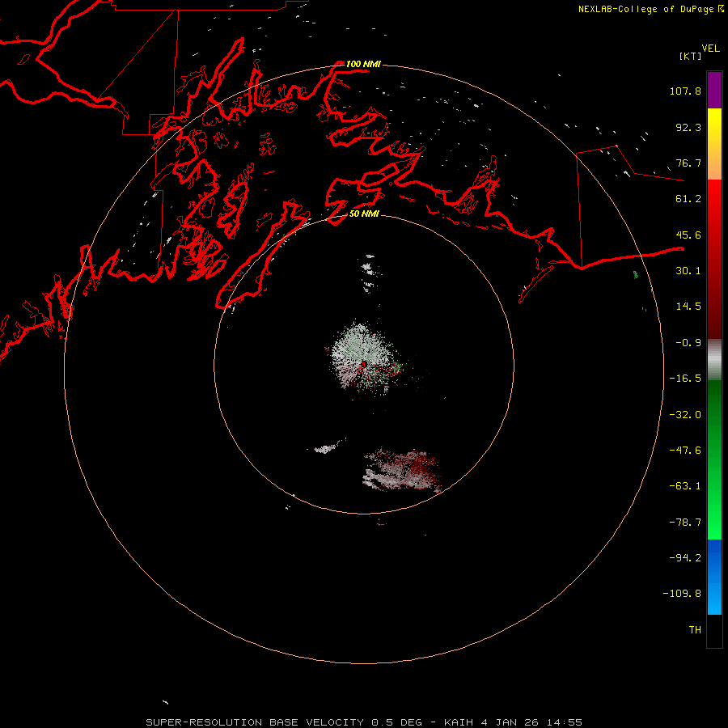The image size is (728, 728).
Task: Click the -16.5 velocity scale value
Action: (x=685, y=379)
